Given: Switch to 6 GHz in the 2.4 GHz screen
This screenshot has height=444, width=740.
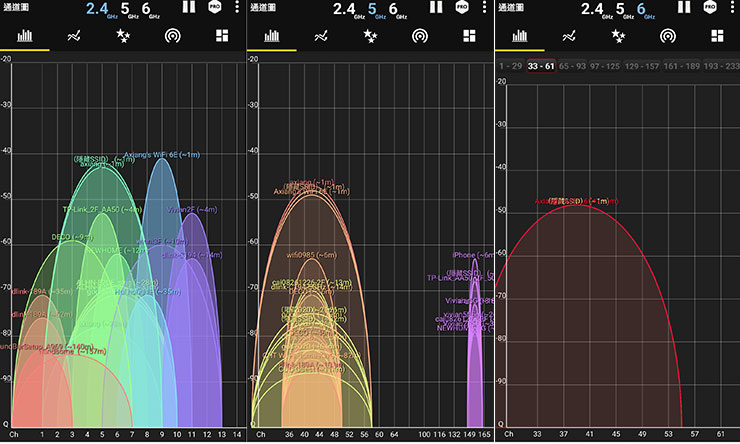Looking at the screenshot, I should (151, 9).
